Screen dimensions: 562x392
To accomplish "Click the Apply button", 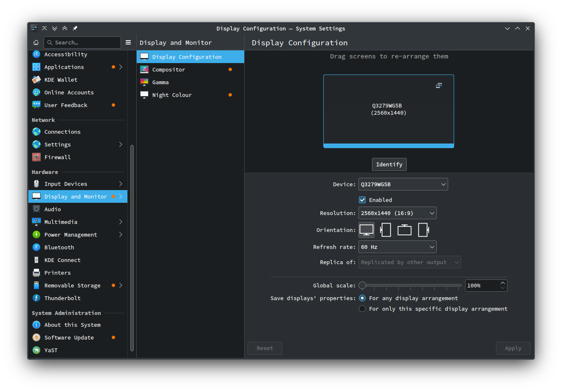I will (513, 348).
